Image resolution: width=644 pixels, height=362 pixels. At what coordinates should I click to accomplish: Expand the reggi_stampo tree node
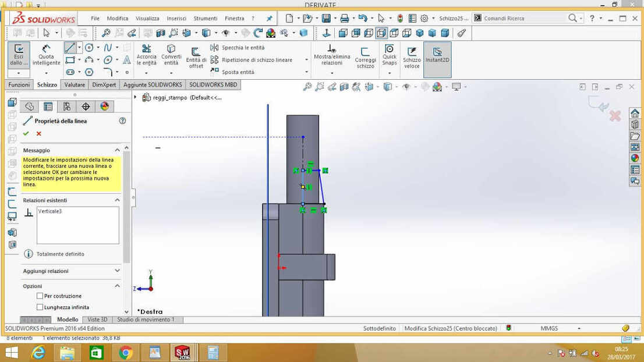(135, 97)
